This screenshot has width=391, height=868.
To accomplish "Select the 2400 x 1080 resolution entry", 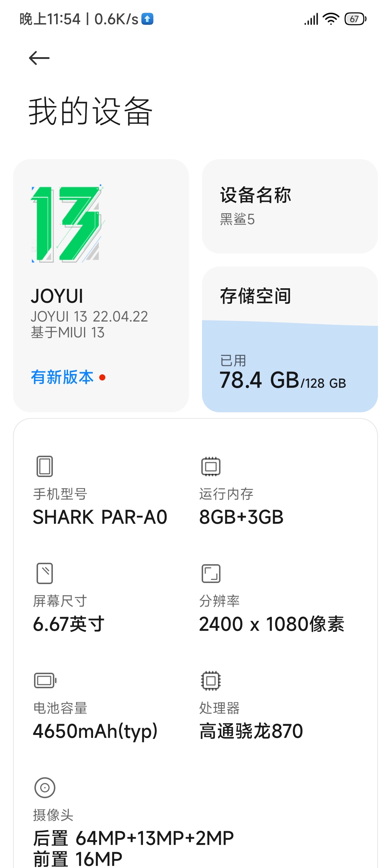I will (272, 624).
